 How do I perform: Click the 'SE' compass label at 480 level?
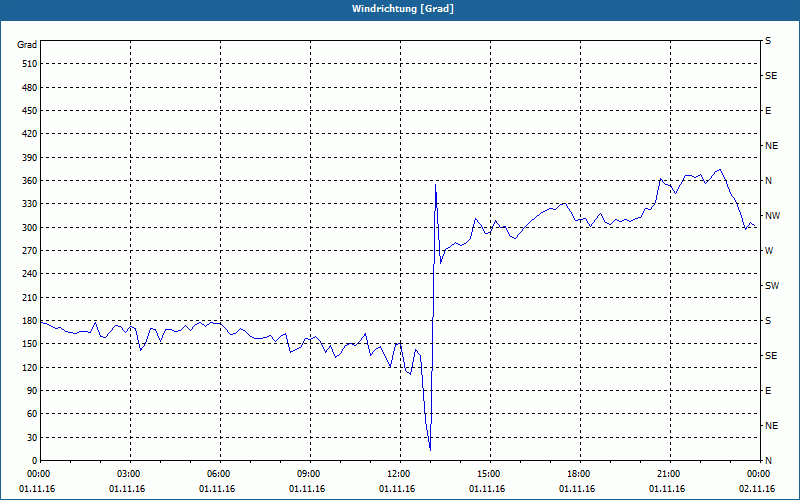771,76
